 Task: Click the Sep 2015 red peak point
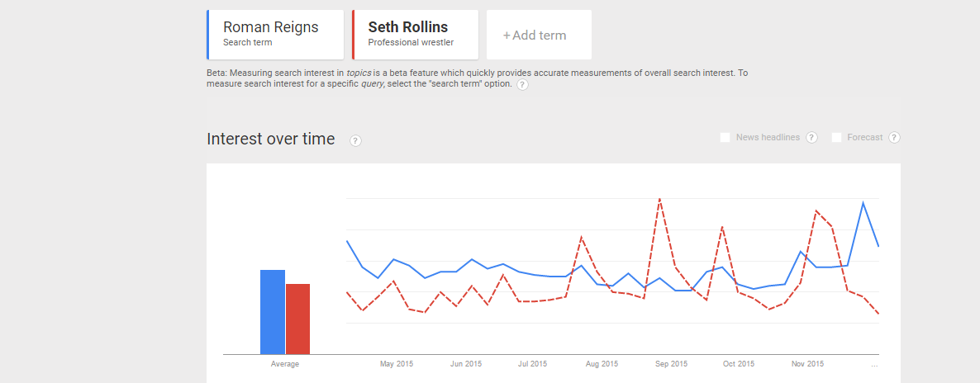659,199
